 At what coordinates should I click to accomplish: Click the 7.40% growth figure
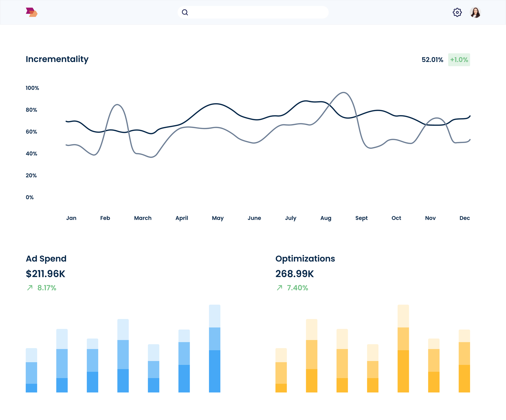click(298, 288)
